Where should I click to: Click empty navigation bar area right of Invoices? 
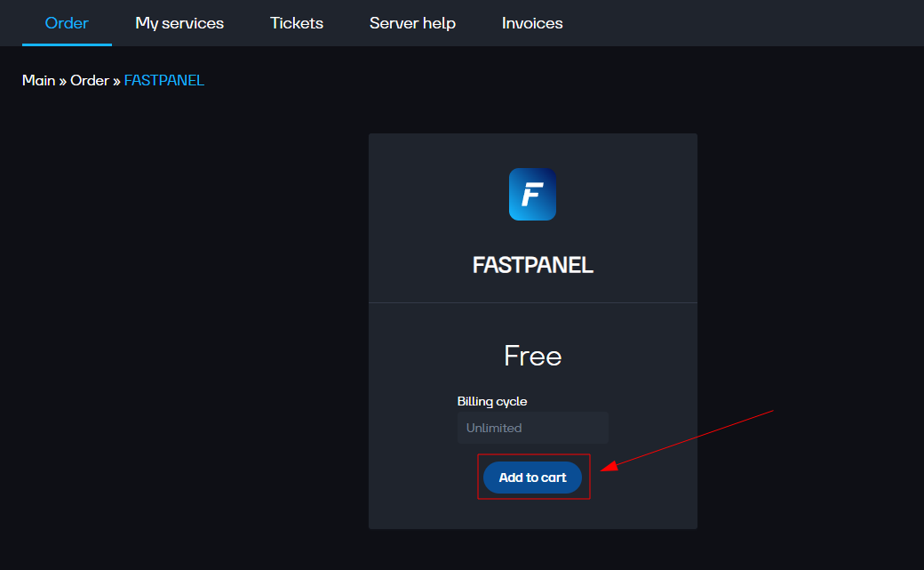(746, 23)
